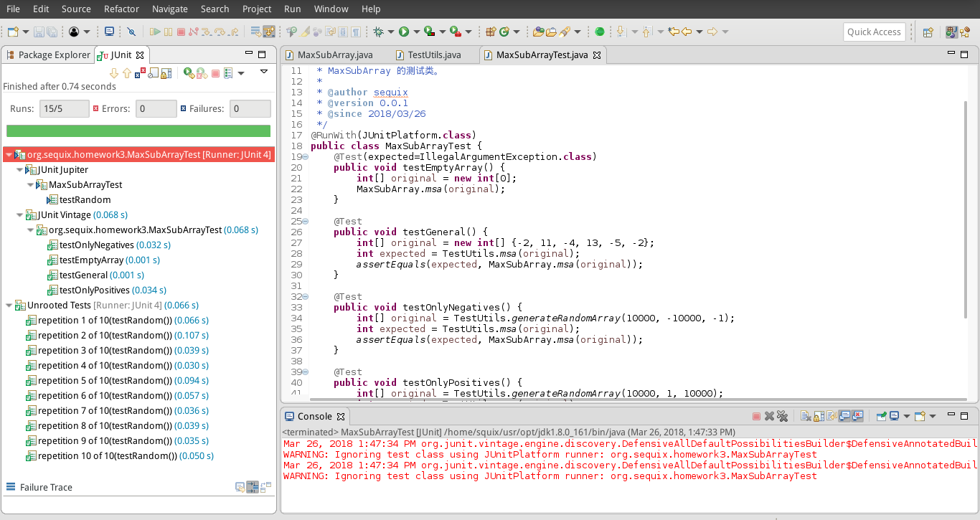
Task: Open the Run button dropdown arrow
Action: (x=416, y=32)
